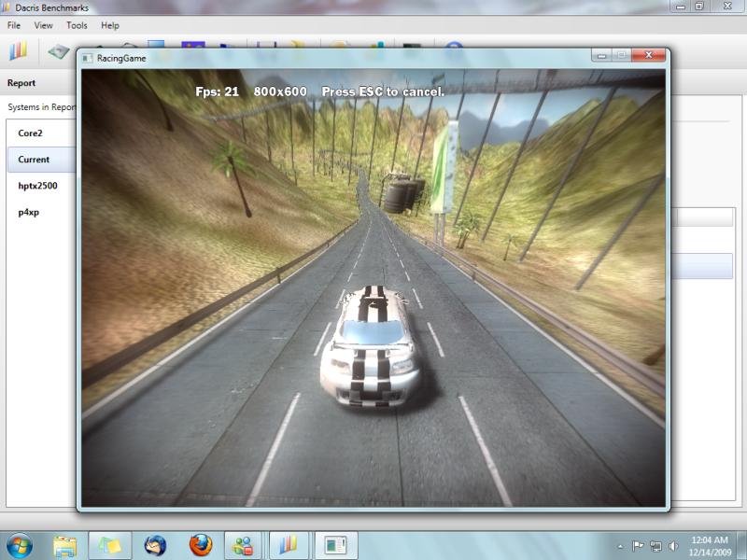Click the Fps counter text
747x560 pixels.
point(218,91)
